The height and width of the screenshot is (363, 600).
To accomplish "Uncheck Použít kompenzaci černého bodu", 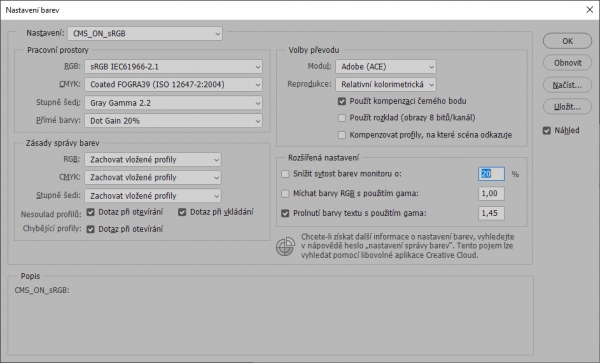I will click(342, 101).
